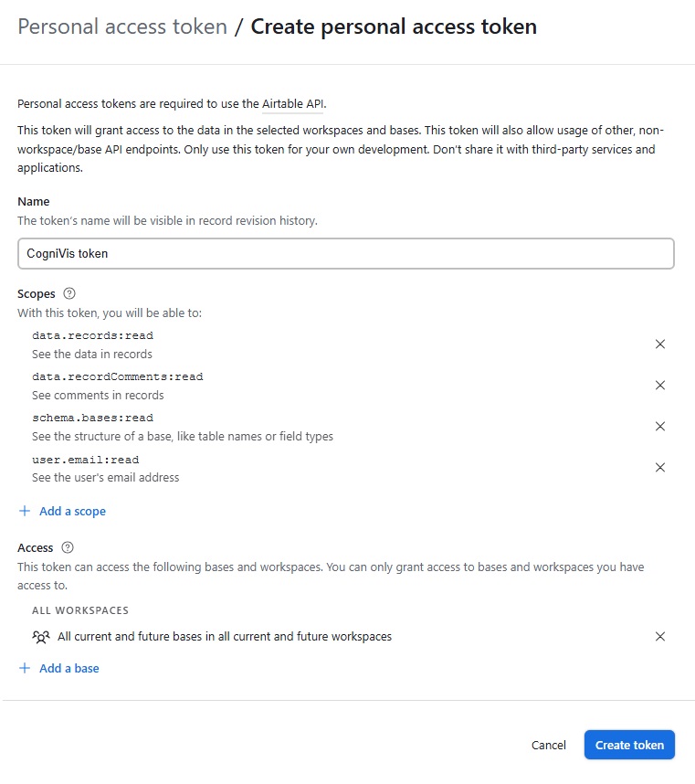Click the All current and future bases entry
Screen dimensions: 695x784
click(225, 637)
